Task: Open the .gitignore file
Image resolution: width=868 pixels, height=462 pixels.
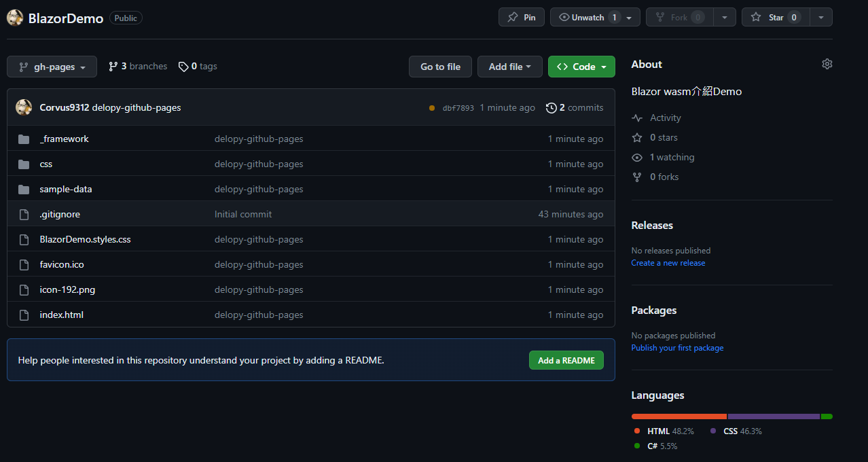Action: [60, 214]
